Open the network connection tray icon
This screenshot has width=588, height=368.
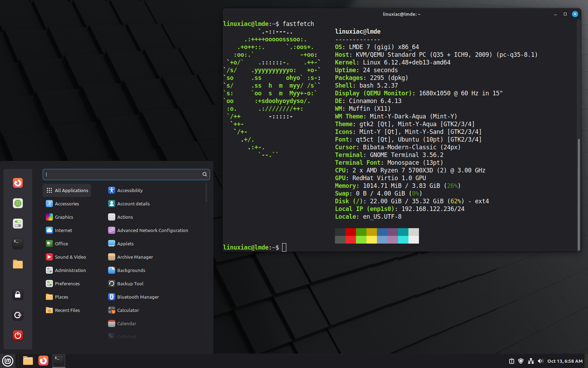pos(531,361)
